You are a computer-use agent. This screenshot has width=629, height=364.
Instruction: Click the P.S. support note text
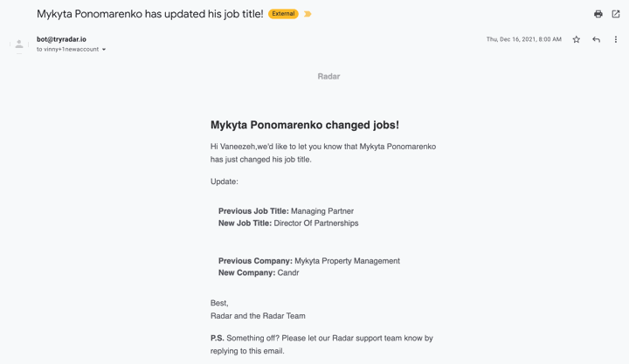[321, 344]
